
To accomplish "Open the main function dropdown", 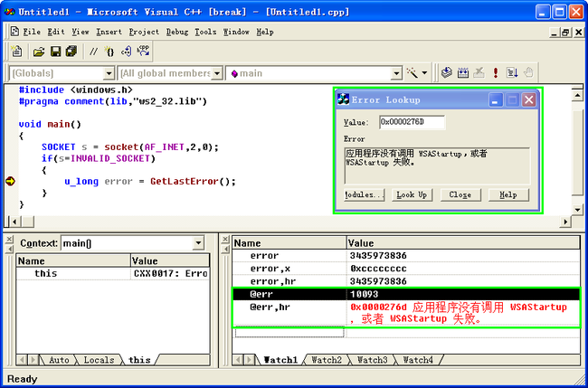I will point(396,73).
